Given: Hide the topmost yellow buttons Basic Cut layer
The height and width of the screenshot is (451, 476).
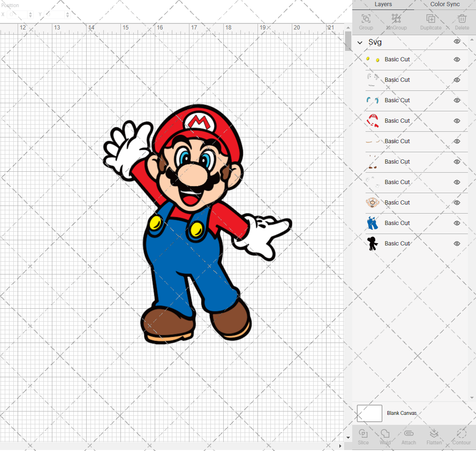Looking at the screenshot, I should (x=456, y=59).
